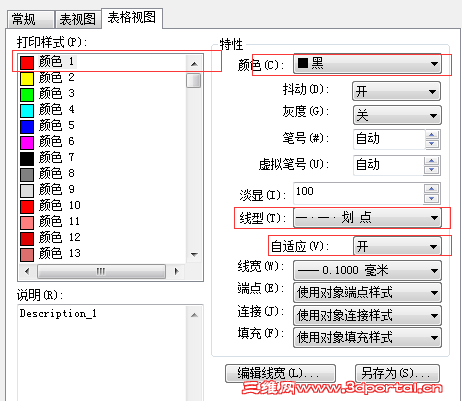The width and height of the screenshot is (462, 401).
Task: Open the 自适应(V) dropdown
Action: pyautogui.click(x=397, y=246)
